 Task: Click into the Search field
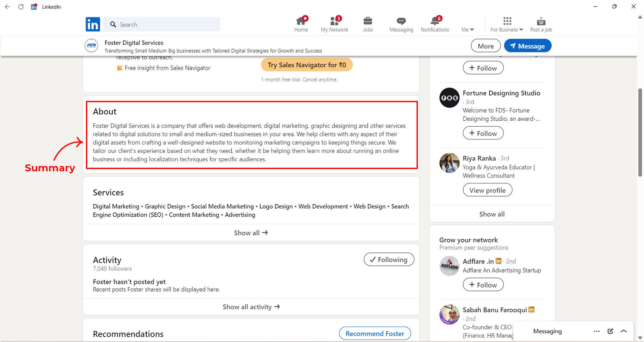point(162,24)
